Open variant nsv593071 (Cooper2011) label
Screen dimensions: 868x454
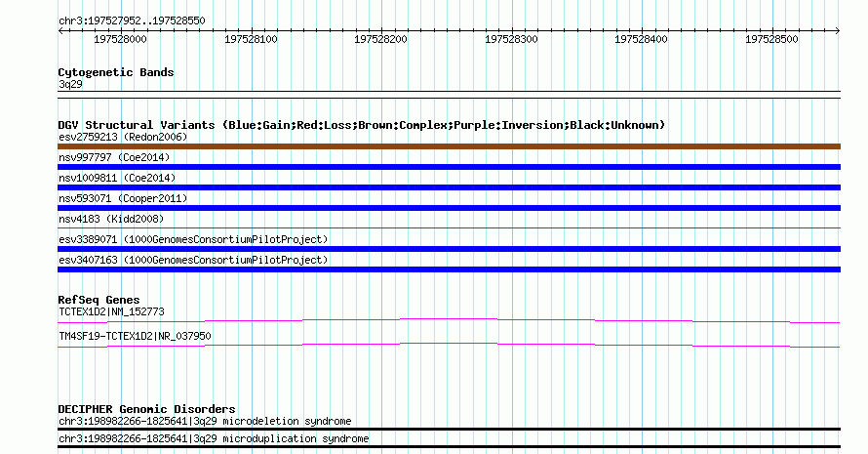pyautogui.click(x=123, y=198)
